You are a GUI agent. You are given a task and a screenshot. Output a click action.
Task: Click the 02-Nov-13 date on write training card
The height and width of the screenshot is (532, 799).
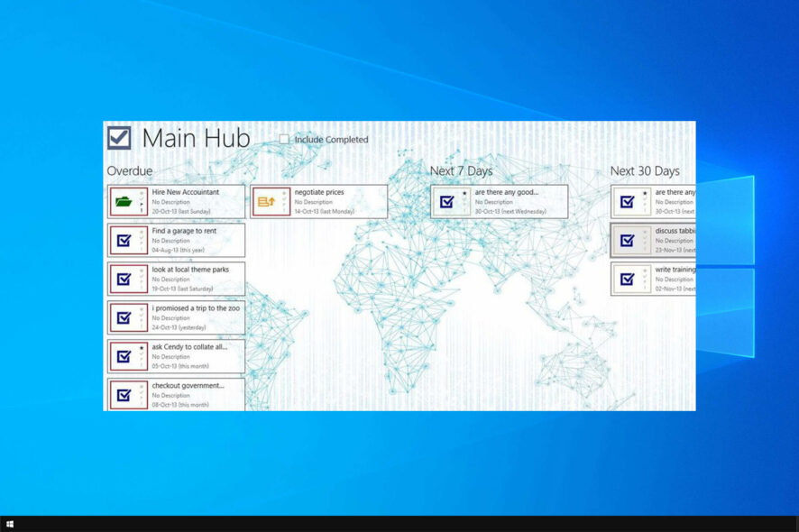pos(675,289)
